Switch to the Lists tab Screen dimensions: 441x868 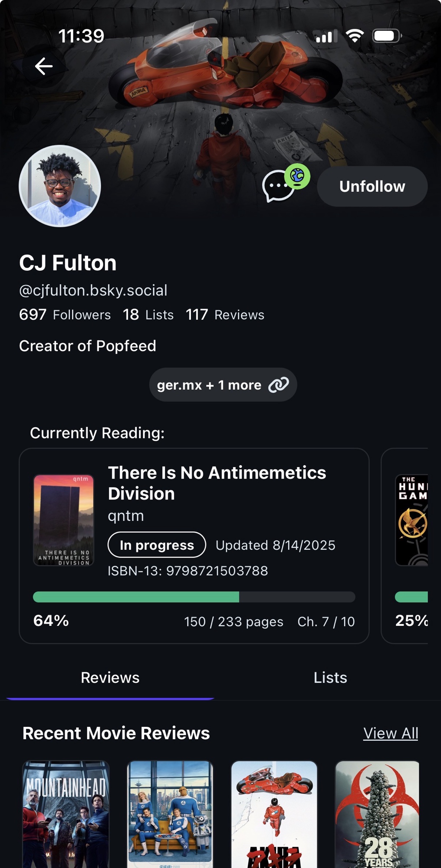(x=330, y=677)
